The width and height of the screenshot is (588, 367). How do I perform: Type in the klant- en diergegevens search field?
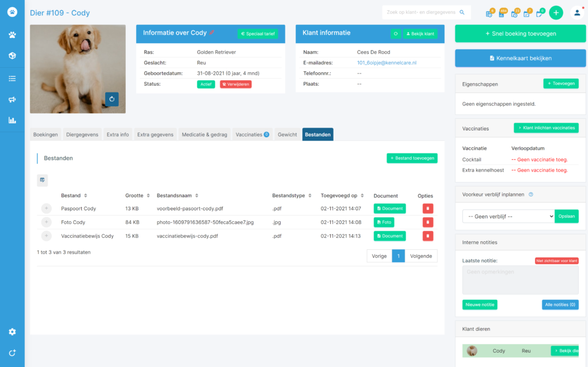pos(422,11)
